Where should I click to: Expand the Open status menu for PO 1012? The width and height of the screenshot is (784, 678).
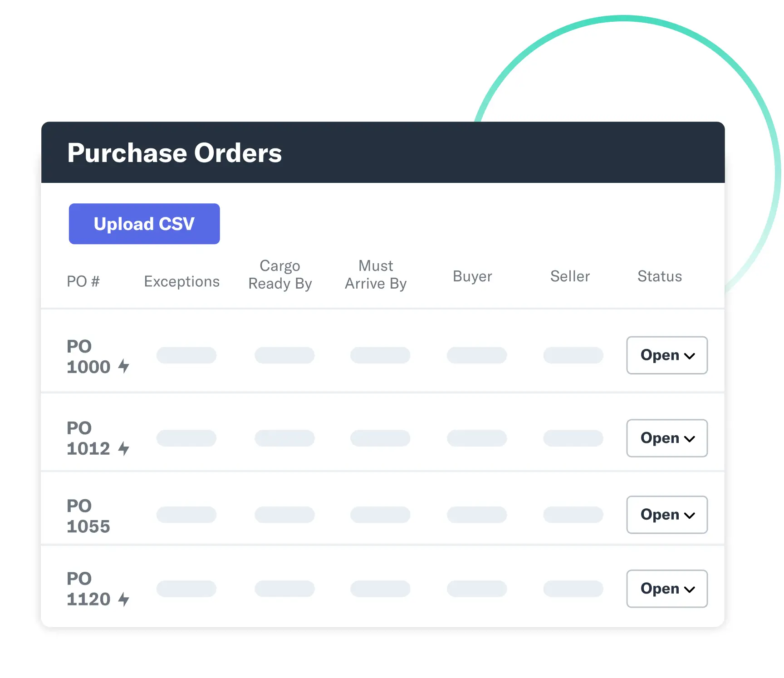click(667, 438)
